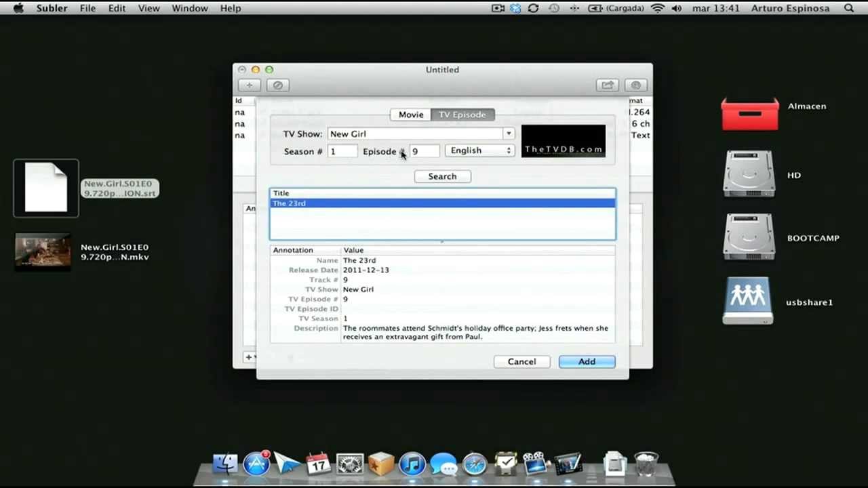
Task: Open Messages from the Dock
Action: (443, 464)
